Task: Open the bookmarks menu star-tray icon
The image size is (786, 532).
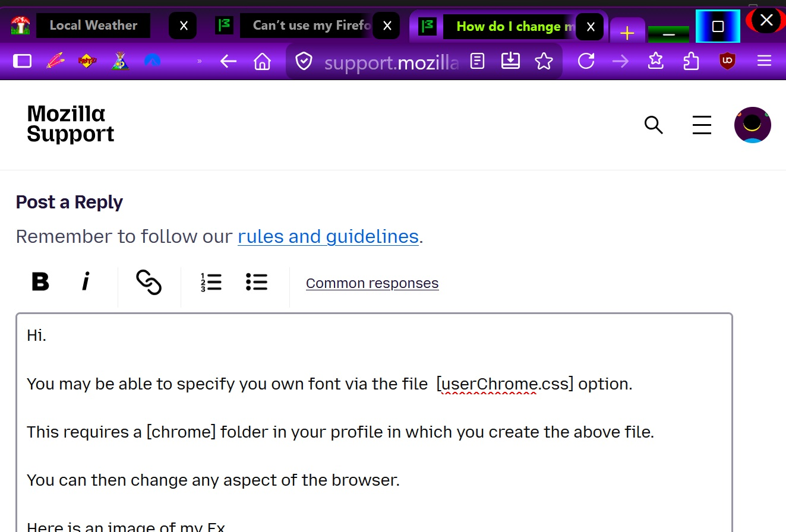Action: pos(655,61)
